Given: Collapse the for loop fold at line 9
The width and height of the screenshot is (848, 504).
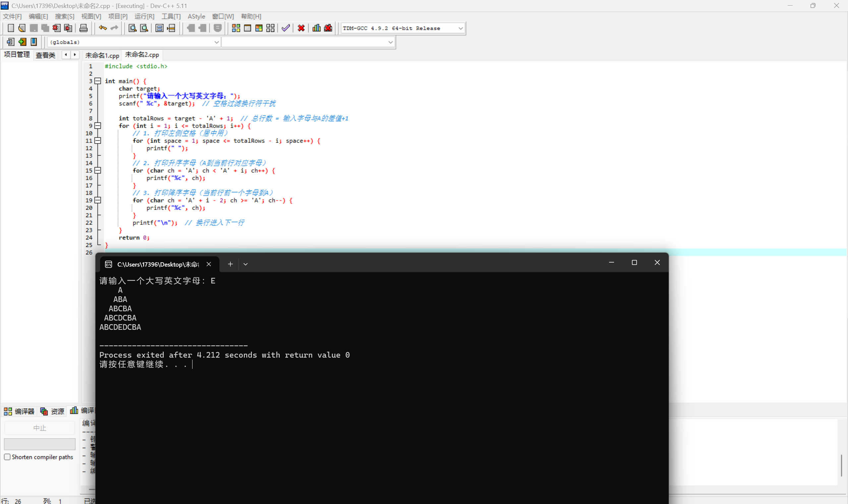Looking at the screenshot, I should 98,126.
